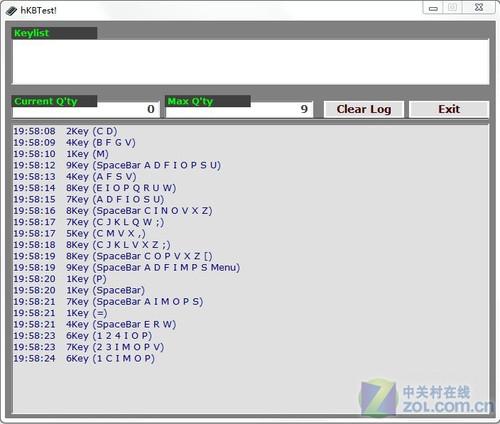The image size is (500, 424).
Task: Select log entry 9Key ending with Menu
Action: point(127,268)
